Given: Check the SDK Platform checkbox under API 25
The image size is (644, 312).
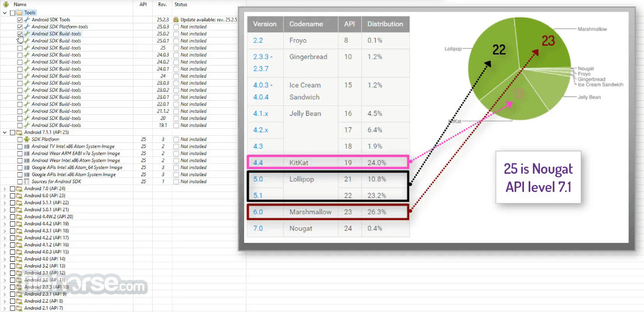Looking at the screenshot, I should tap(20, 139).
